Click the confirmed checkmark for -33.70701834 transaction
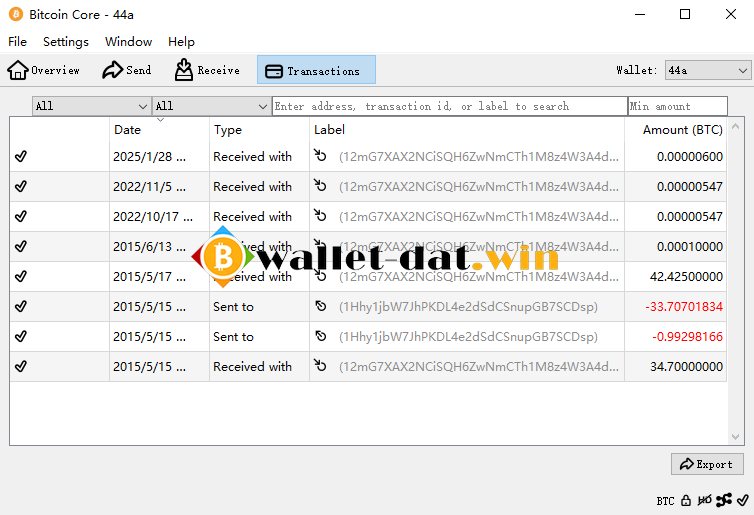754x515 pixels. (21, 306)
